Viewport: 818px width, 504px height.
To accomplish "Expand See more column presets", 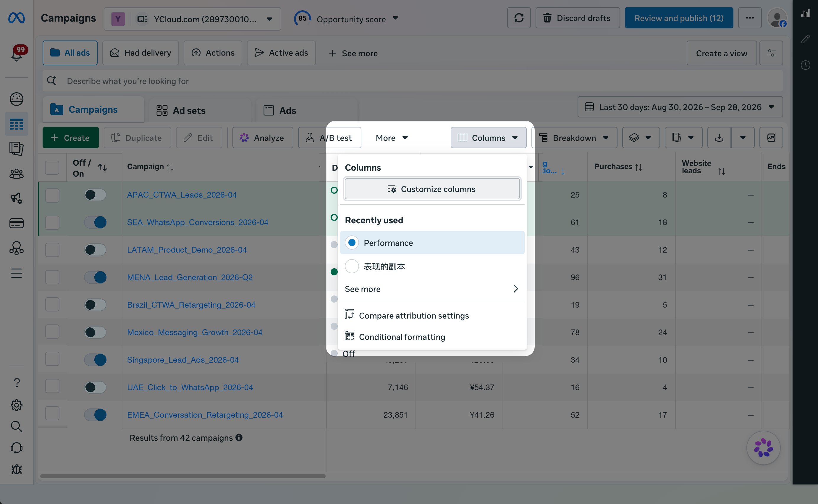I will click(x=432, y=289).
